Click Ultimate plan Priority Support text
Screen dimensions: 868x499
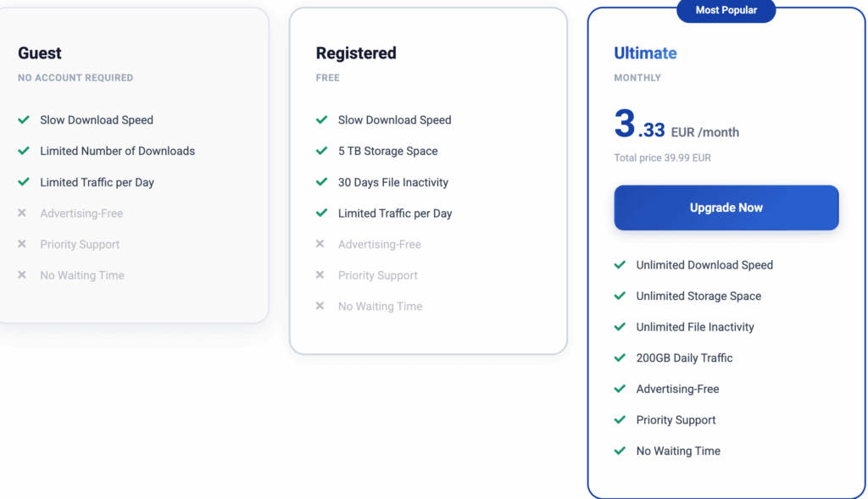676,420
